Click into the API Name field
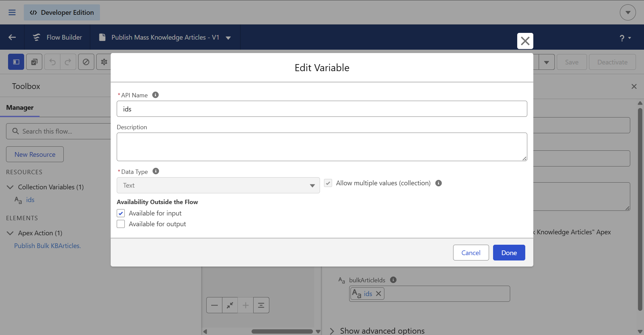The width and height of the screenshot is (644, 335). [x=322, y=109]
